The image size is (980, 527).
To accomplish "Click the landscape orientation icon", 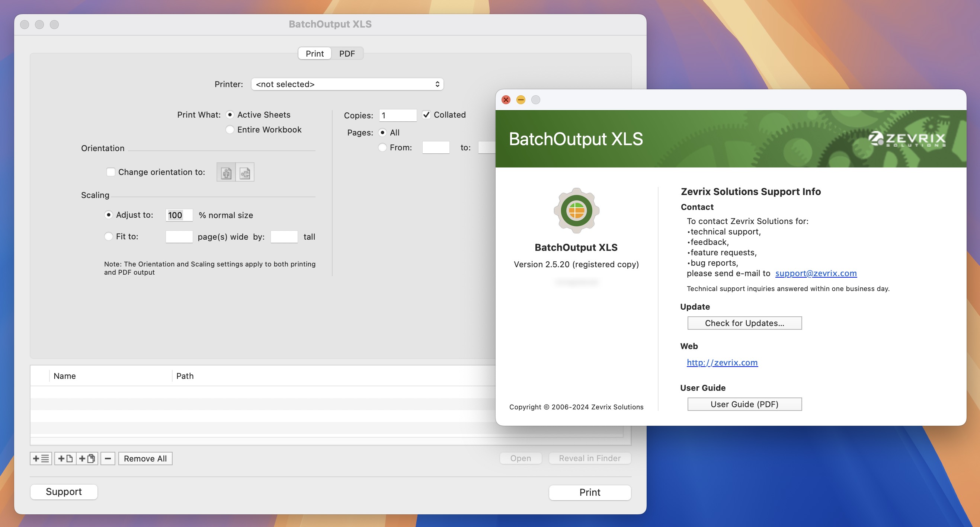I will [245, 173].
